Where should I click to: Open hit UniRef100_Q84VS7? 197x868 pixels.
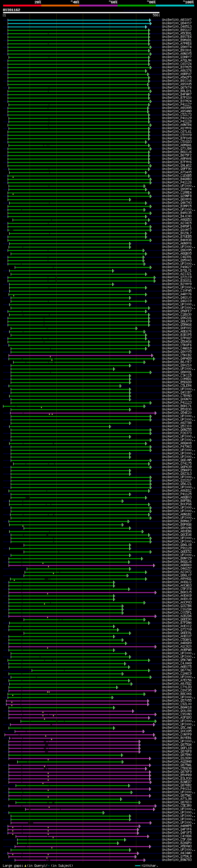coord(176,23)
